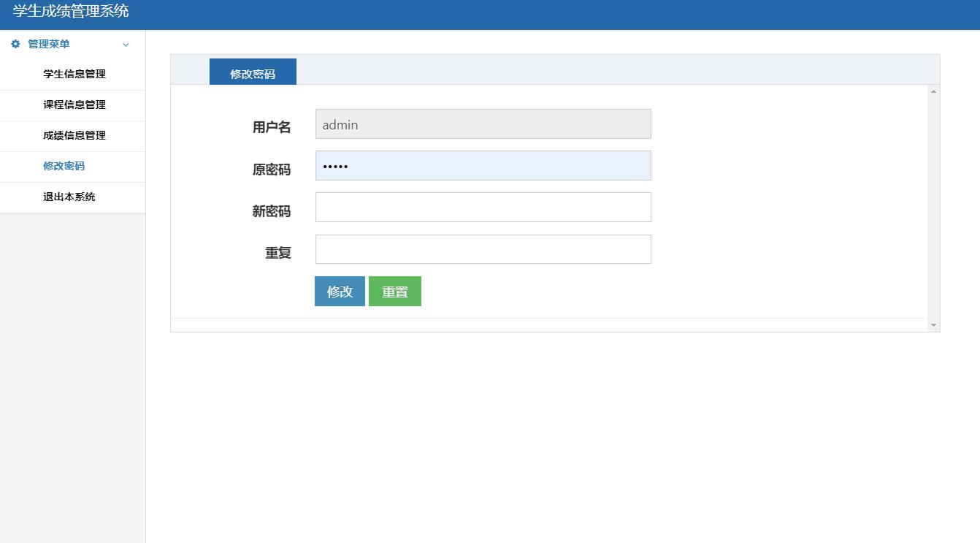Collapse 管理菜单 using its chevron arrow
Screen dimensions: 980x543
pyautogui.click(x=126, y=45)
